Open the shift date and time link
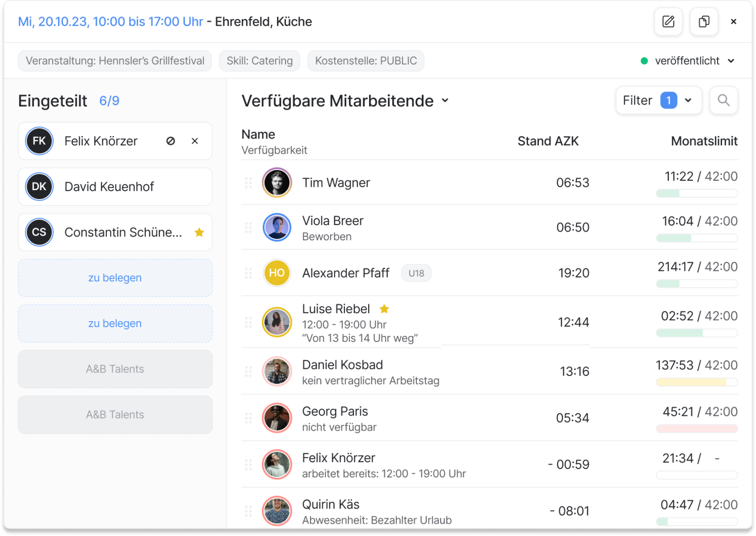This screenshot has width=756, height=536. click(x=111, y=21)
